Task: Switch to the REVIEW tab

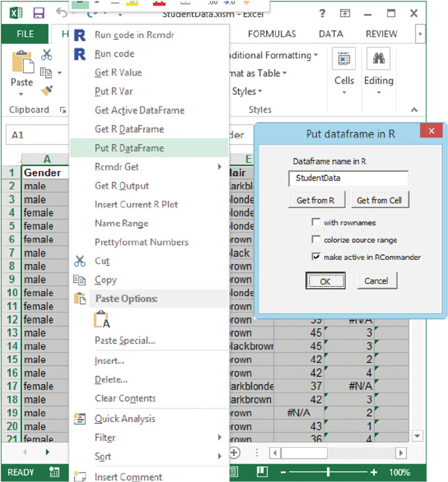Action: point(381,34)
